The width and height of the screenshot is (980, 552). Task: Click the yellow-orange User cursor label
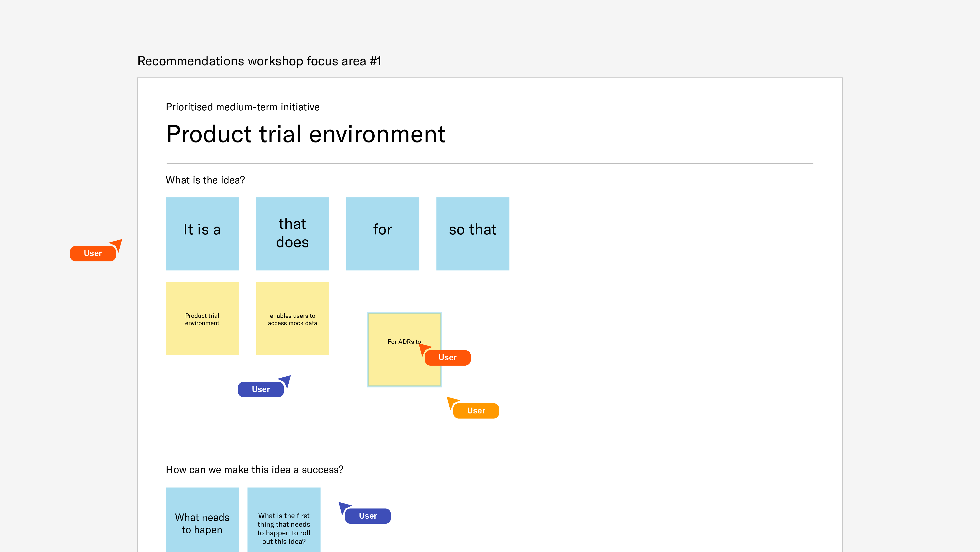coord(476,411)
